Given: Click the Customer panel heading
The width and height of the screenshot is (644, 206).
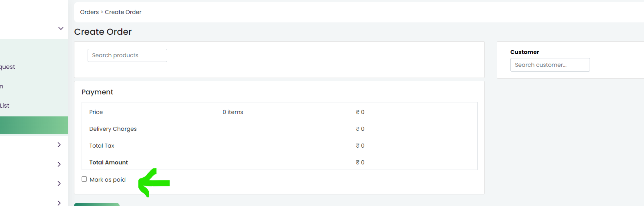Looking at the screenshot, I should point(524,52).
